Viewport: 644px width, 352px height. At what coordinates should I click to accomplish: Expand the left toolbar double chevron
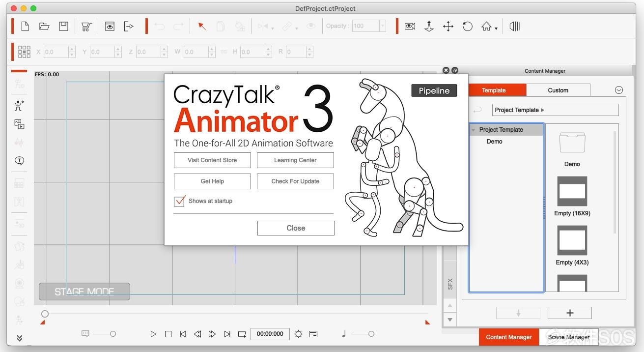(x=19, y=338)
